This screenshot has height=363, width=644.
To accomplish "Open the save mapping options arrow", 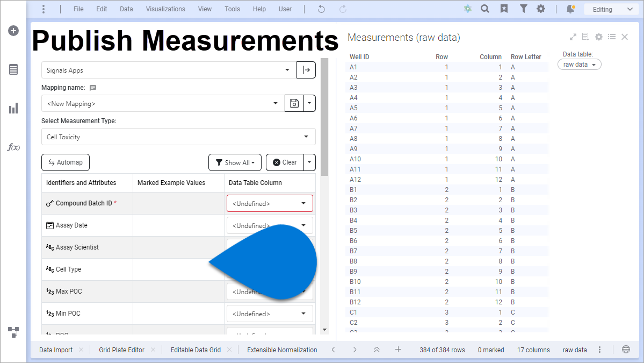I will tap(310, 103).
